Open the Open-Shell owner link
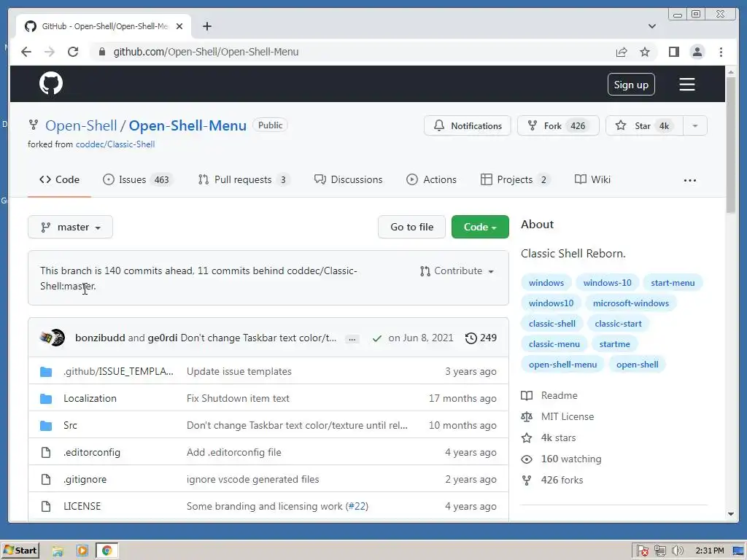 pyautogui.click(x=81, y=125)
